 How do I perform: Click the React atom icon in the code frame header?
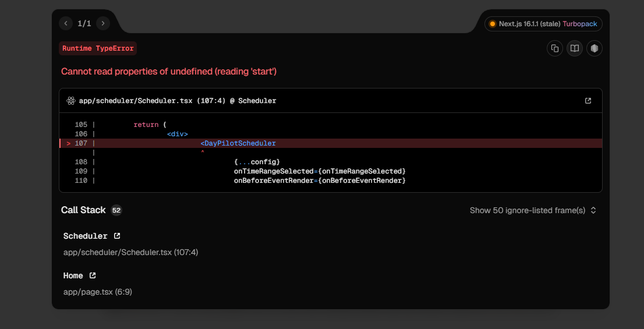click(x=71, y=101)
